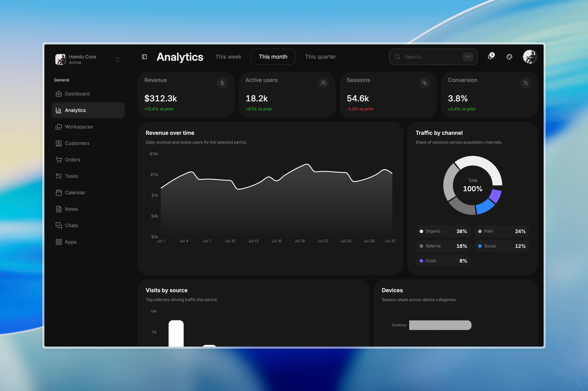
Task: Click the dollar icon on Revenue card
Action: (x=222, y=83)
